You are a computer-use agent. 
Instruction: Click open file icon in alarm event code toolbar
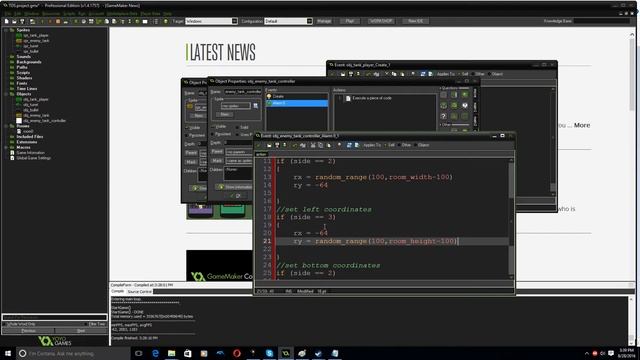tap(269, 145)
